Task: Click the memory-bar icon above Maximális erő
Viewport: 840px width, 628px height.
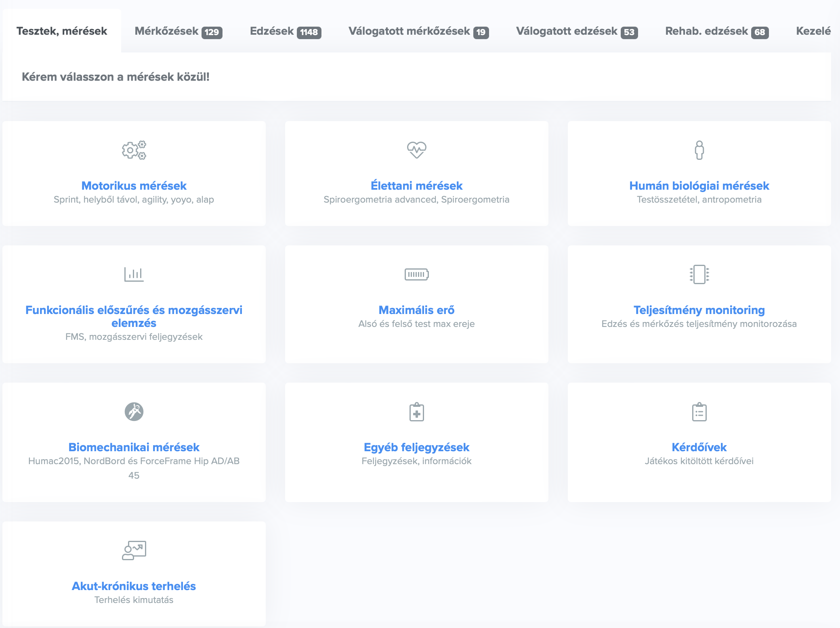Action: pos(416,274)
